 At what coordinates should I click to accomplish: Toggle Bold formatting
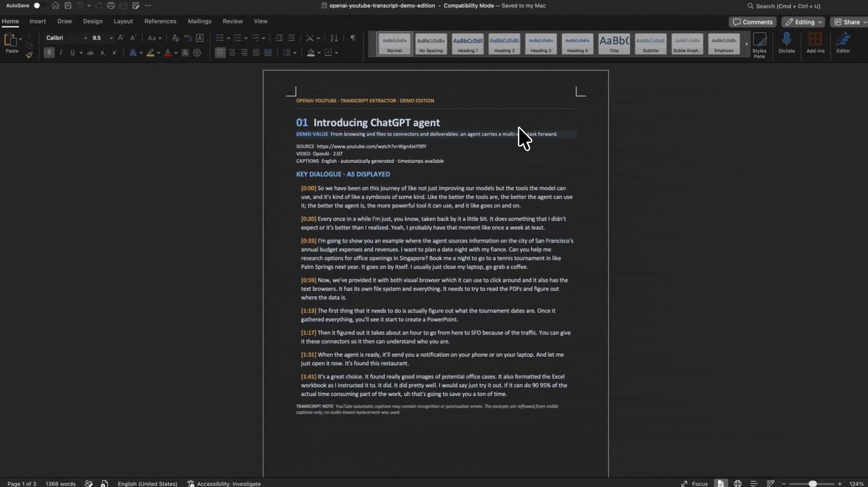coord(49,52)
